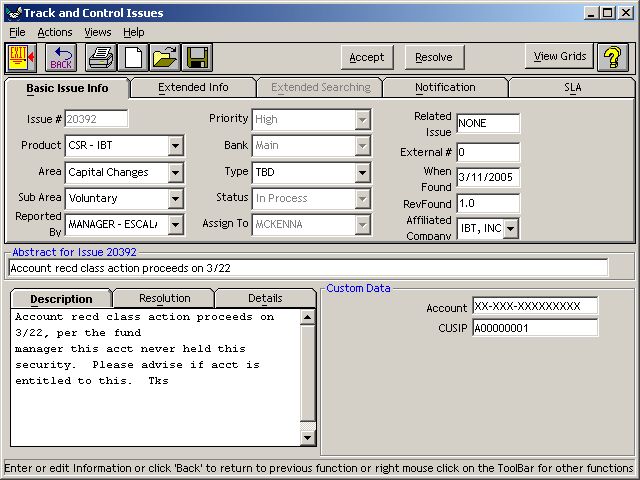640x480 pixels.
Task: Click the Back arrow toolbar icon
Action: 61,57
